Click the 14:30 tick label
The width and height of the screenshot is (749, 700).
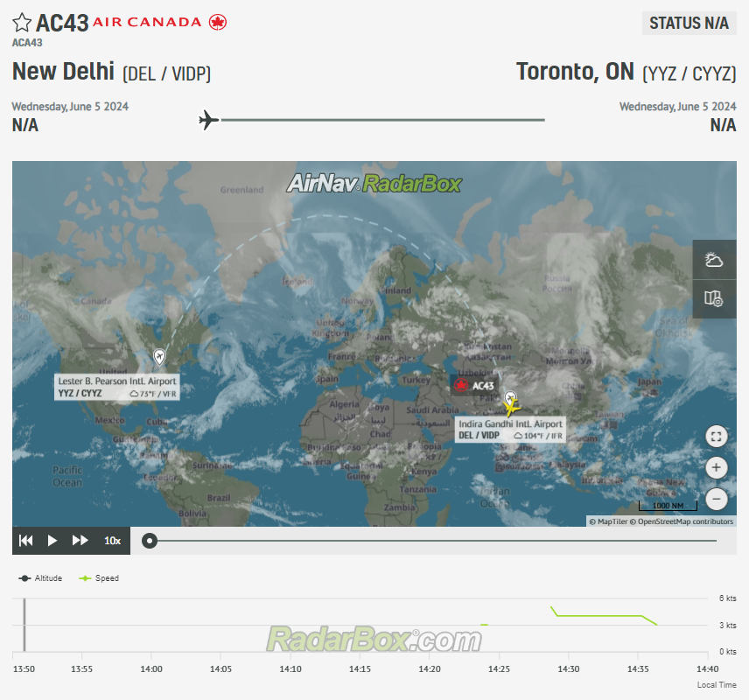coord(569,669)
